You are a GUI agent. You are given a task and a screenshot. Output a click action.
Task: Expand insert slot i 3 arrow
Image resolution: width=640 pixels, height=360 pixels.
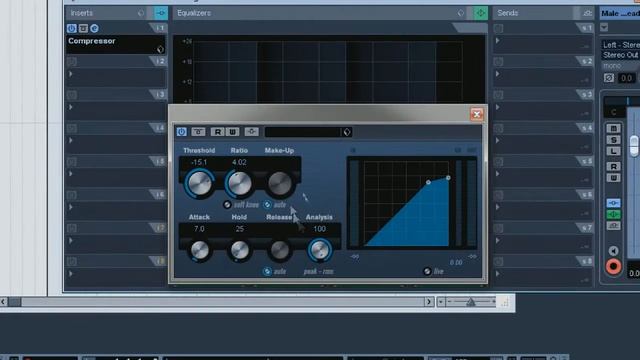tap(71, 107)
